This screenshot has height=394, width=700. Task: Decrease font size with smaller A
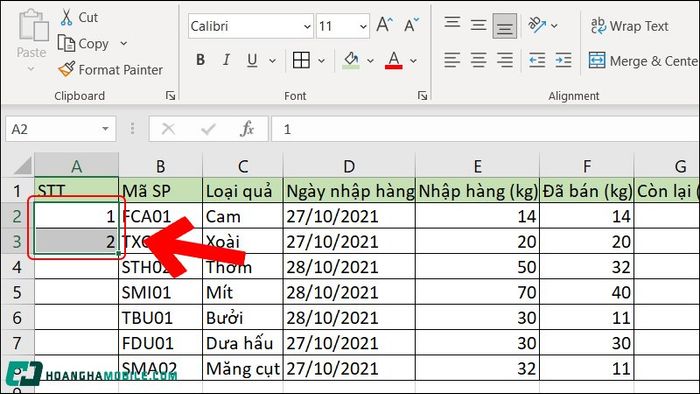(411, 25)
